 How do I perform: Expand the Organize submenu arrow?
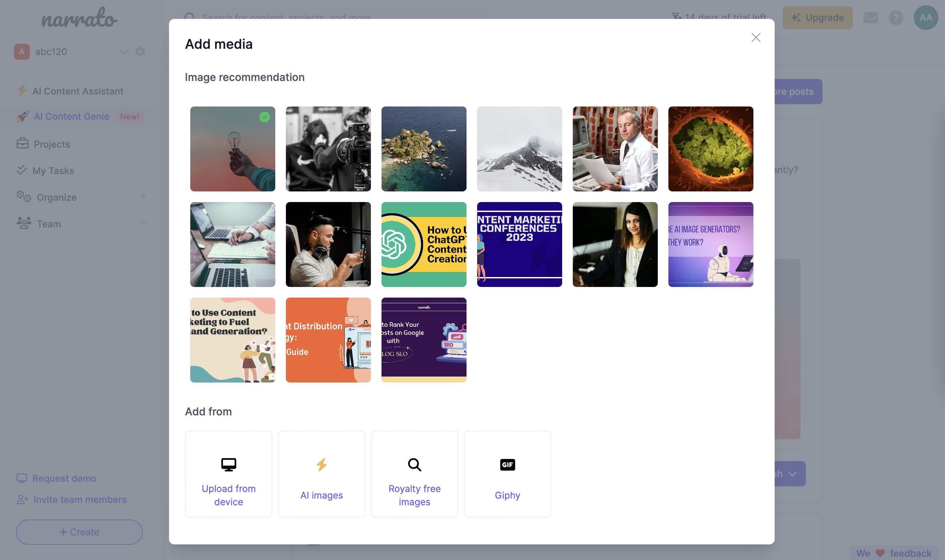coord(143,197)
